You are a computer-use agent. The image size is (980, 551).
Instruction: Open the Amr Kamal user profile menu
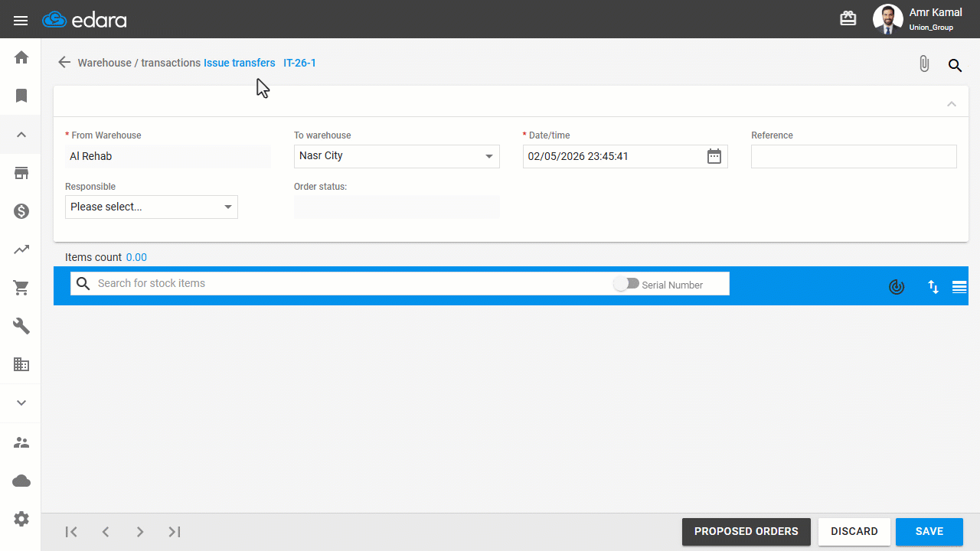(x=919, y=19)
